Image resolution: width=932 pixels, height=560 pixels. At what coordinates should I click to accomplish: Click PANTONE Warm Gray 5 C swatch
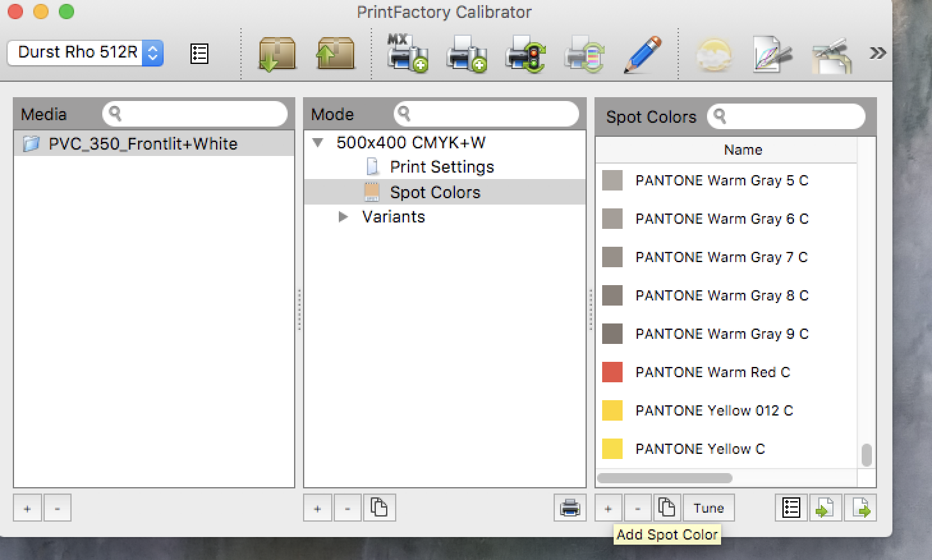(x=612, y=180)
